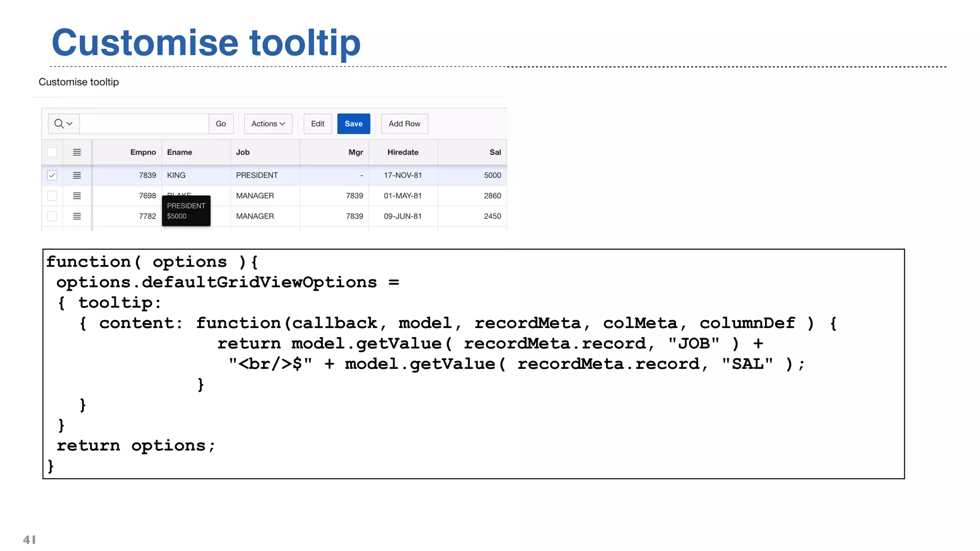Click the Mgr column header
This screenshot has height=551, width=980.
coord(334,152)
